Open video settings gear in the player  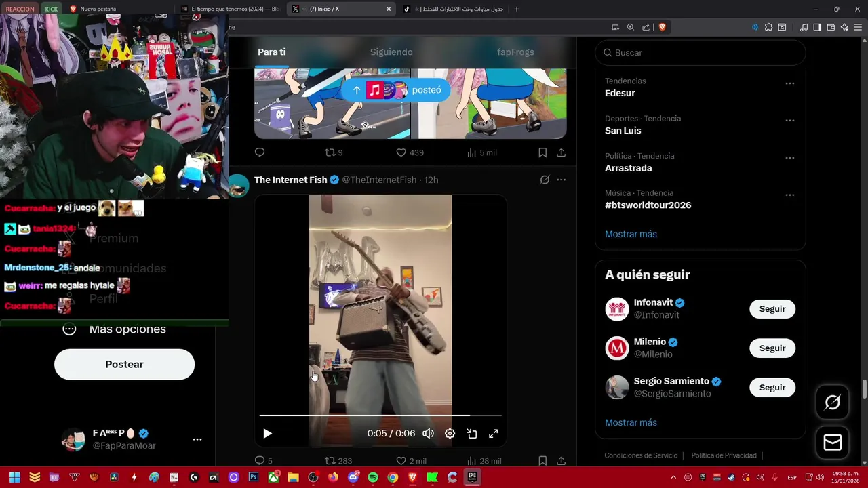tap(450, 434)
